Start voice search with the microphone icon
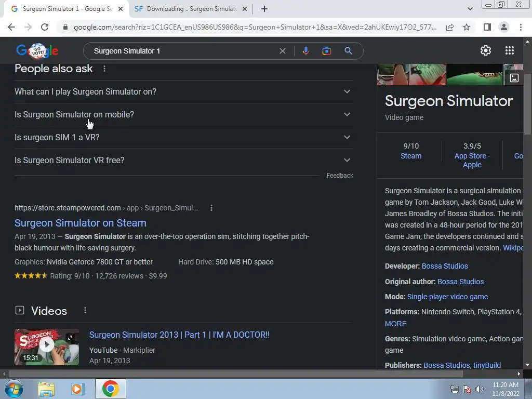Viewport: 532px width, 399px height. [x=305, y=51]
